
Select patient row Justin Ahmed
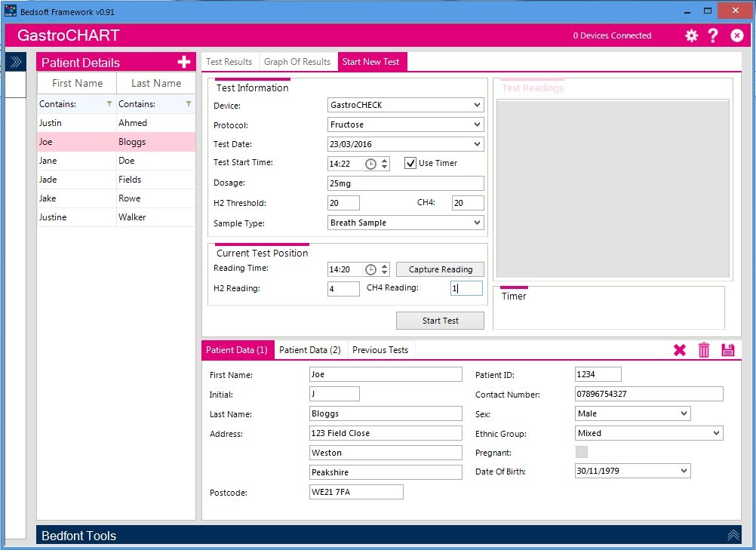tap(116, 123)
